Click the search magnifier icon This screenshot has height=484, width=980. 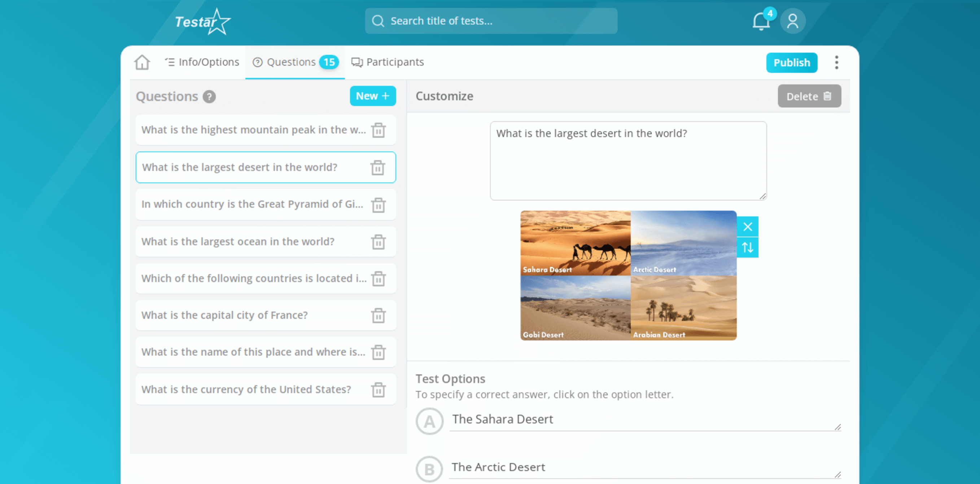click(378, 21)
